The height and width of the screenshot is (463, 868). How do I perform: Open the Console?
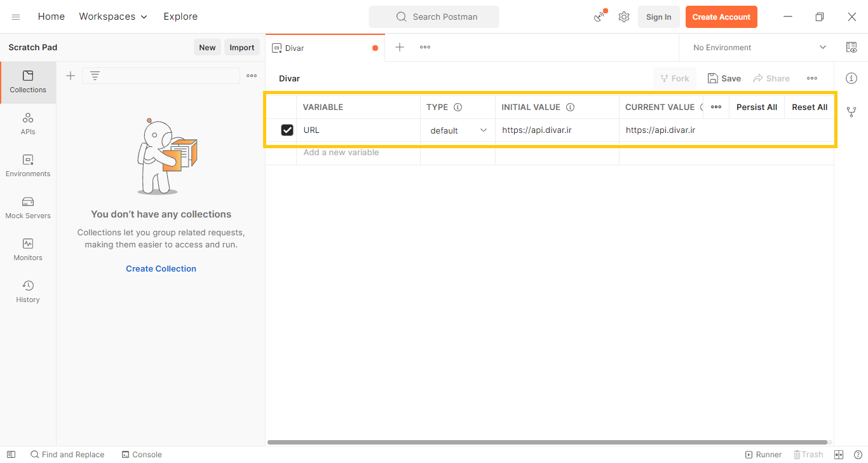142,455
